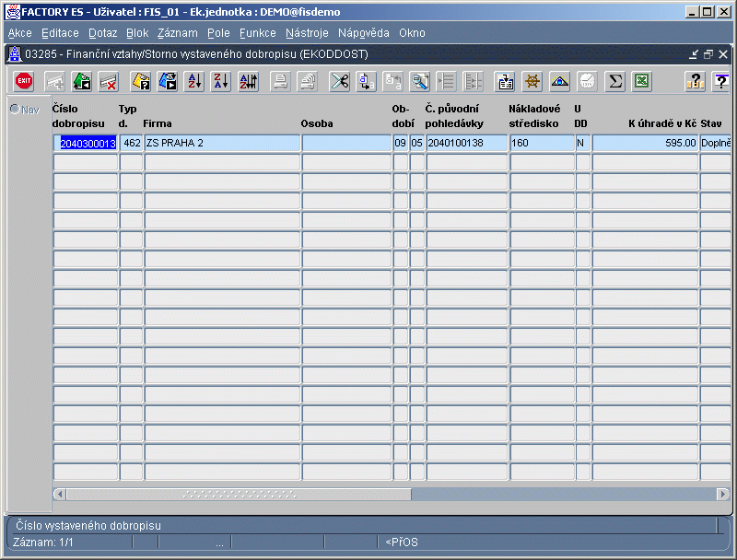Image resolution: width=737 pixels, height=560 pixels.
Task: Click the Osoba column header
Action: [x=317, y=123]
